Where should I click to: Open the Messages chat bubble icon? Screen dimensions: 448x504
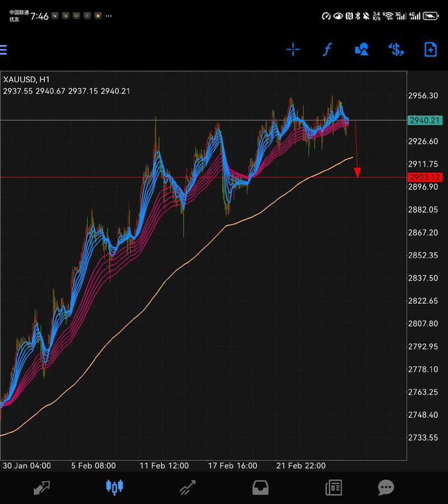point(386,487)
